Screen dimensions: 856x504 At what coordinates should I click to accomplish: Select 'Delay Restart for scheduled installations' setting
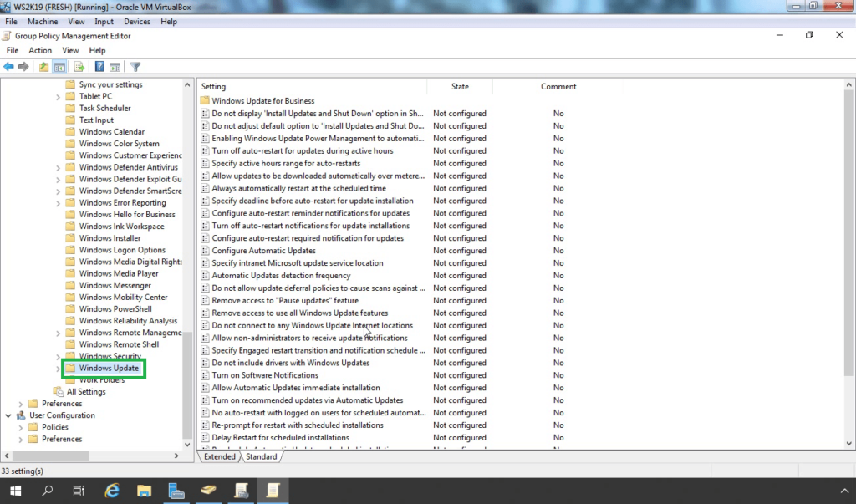pos(280,438)
